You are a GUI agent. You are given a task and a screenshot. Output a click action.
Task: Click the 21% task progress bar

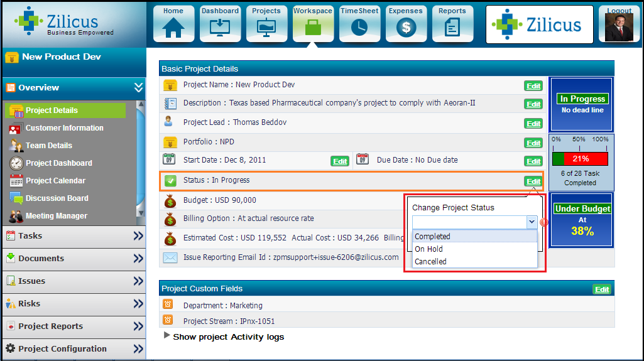[580, 159]
